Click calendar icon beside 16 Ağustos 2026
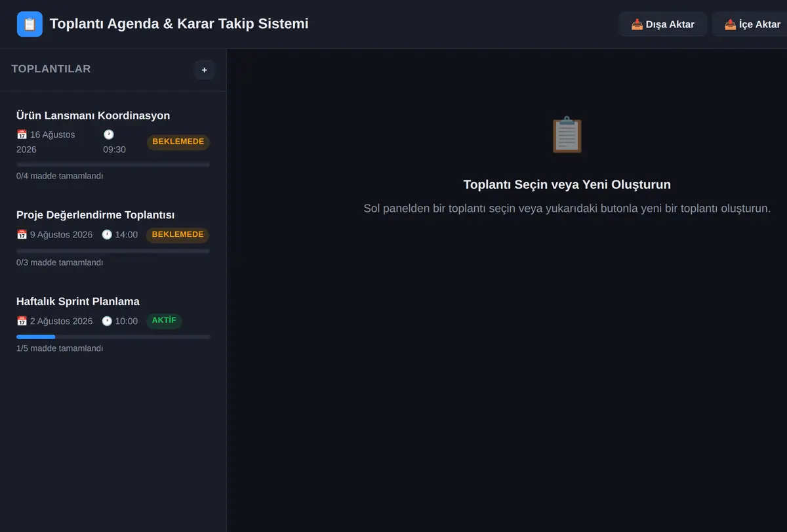787x532 pixels. (22, 134)
